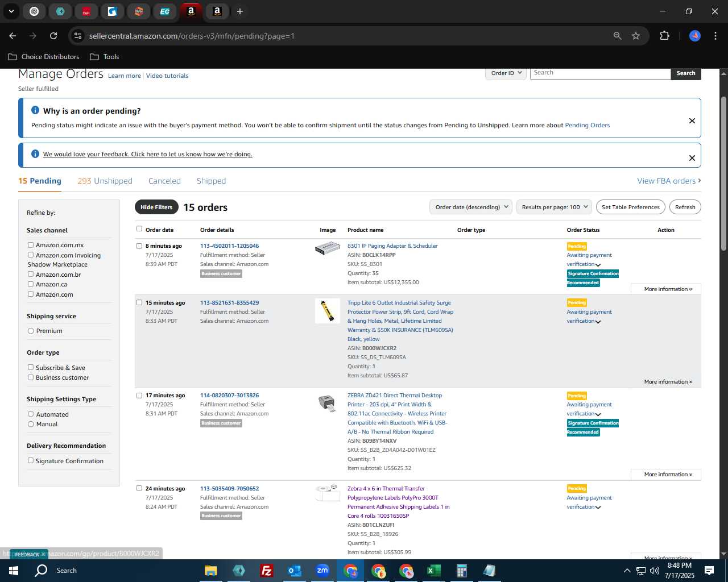Check the Amazon.com.mx sales channel filter
The width and height of the screenshot is (728, 582).
[x=31, y=245]
